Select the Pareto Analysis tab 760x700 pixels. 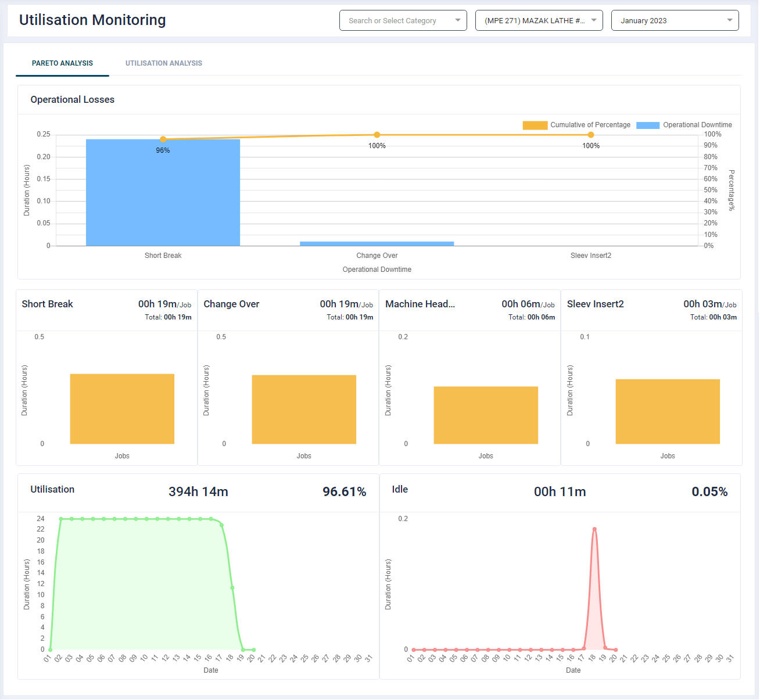click(x=62, y=63)
